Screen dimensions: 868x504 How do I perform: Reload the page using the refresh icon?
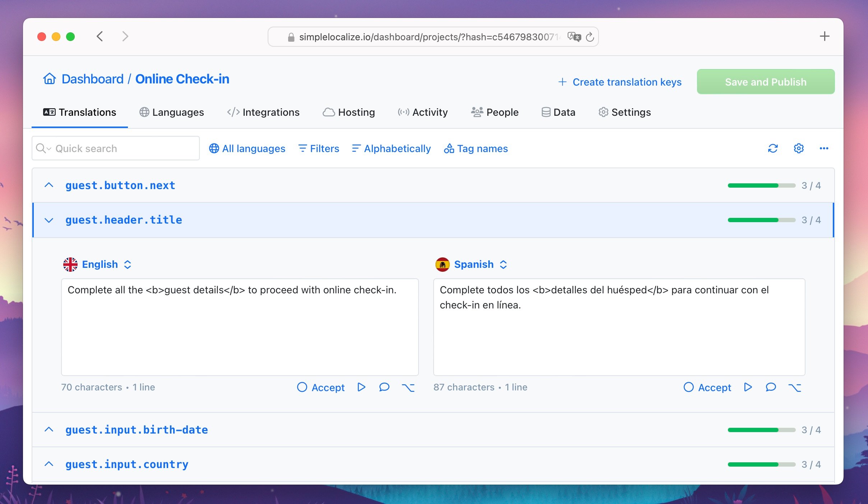click(x=590, y=37)
